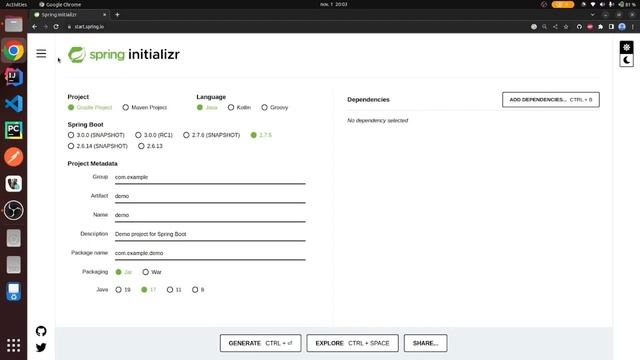The image size is (640, 360).
Task: Bookmark this page with star icon
Action: pyautogui.click(x=566, y=27)
